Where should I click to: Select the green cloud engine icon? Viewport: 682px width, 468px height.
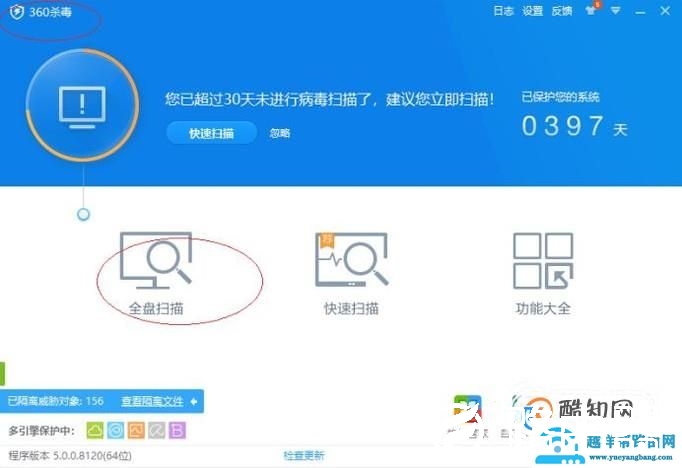(x=95, y=430)
